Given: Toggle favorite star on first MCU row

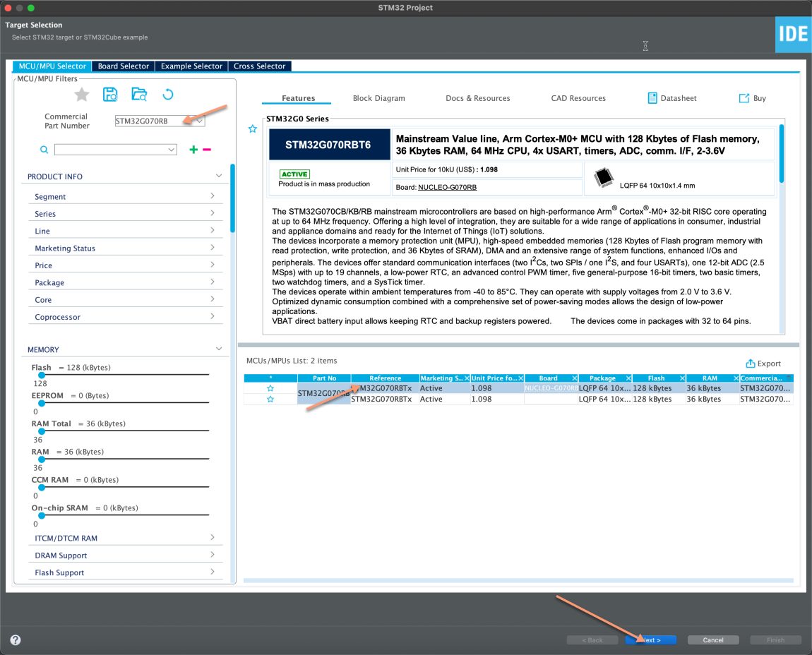Looking at the screenshot, I should coord(270,388).
